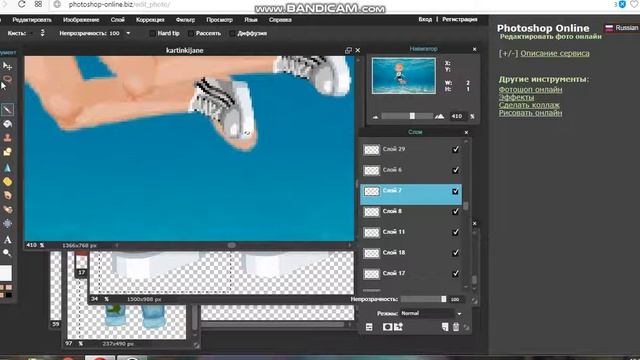The height and width of the screenshot is (360, 640).
Task: Open the Изображение menu
Action: [x=81, y=20]
